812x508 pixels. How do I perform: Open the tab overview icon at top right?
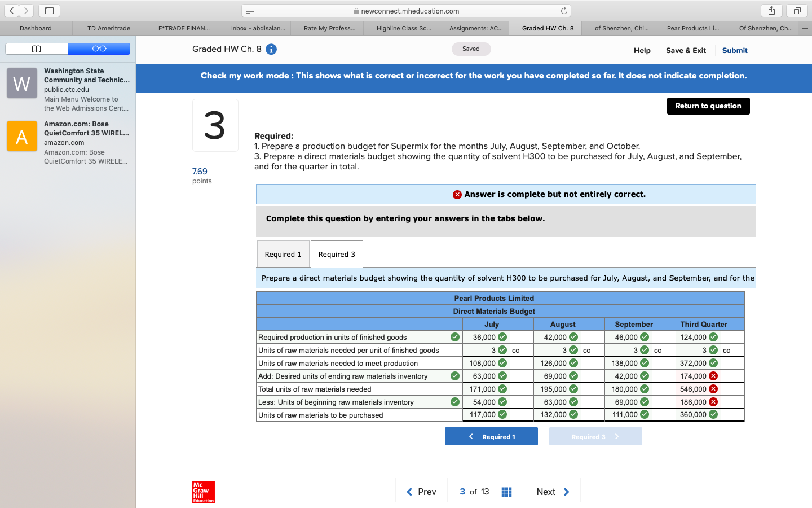(796, 10)
